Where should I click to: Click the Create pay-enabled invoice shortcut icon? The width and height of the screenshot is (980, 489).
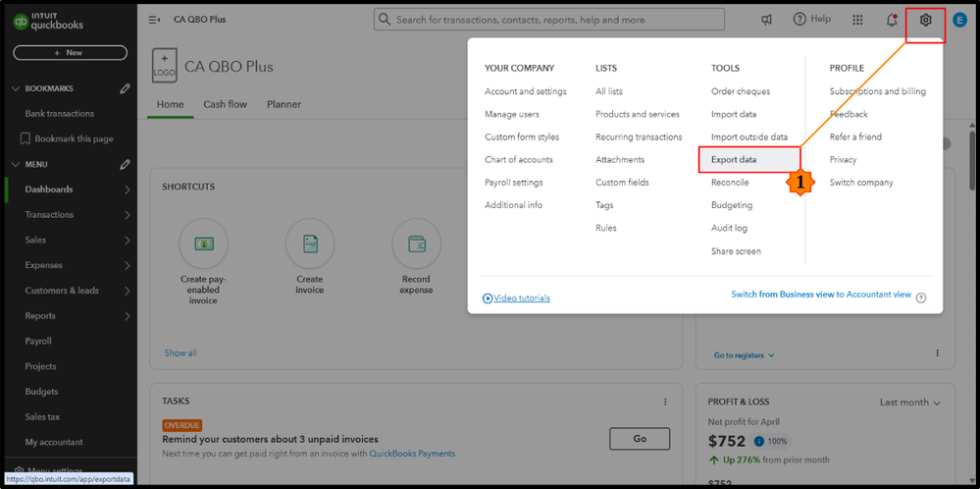[203, 244]
